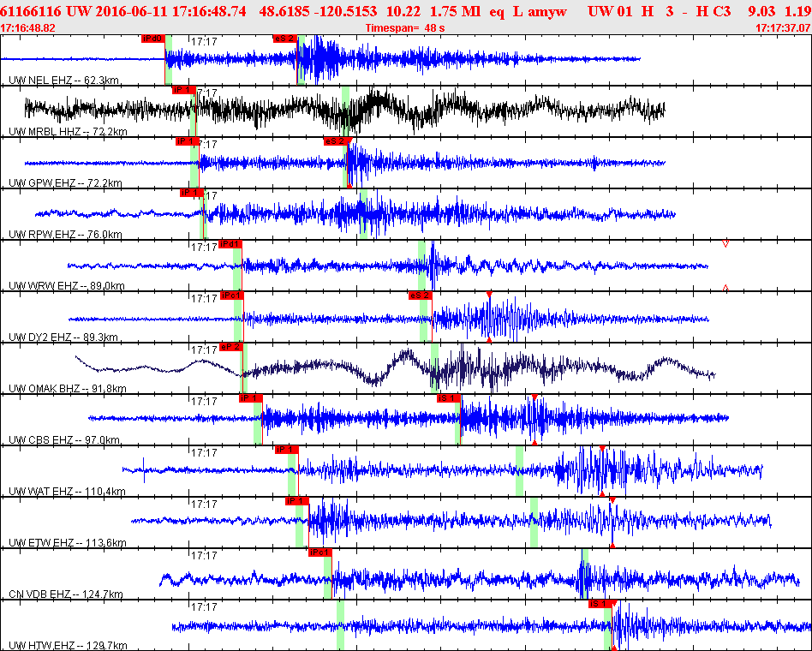Select the iS 1 pick flag on CBS trace
Viewport: 812px width, 651px height.
click(449, 397)
